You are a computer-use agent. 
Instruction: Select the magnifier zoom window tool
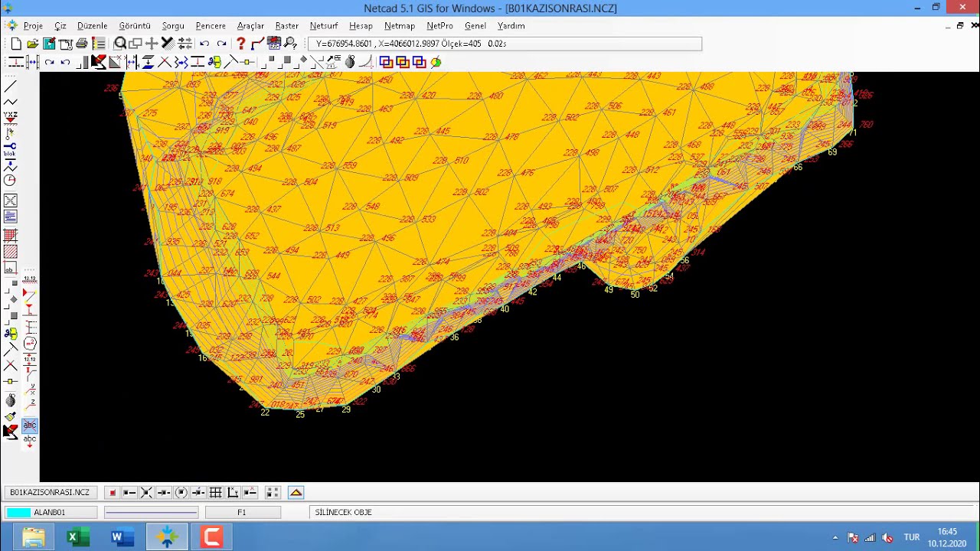120,44
